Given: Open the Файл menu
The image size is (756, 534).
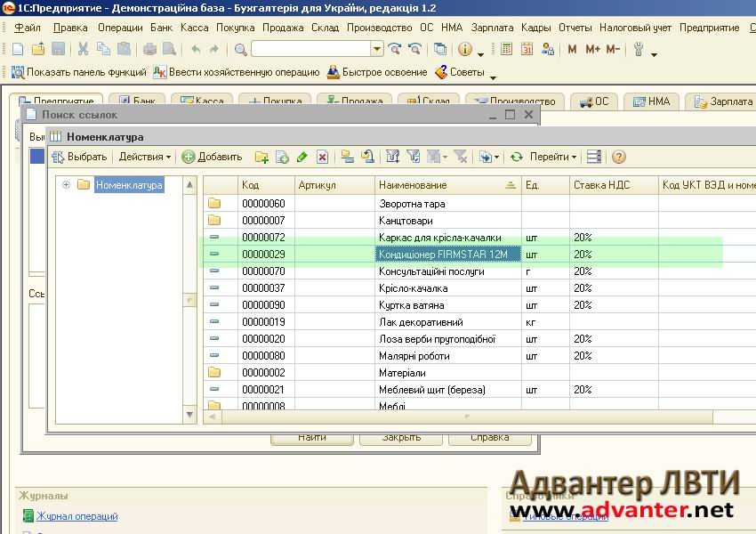Looking at the screenshot, I should [27, 28].
